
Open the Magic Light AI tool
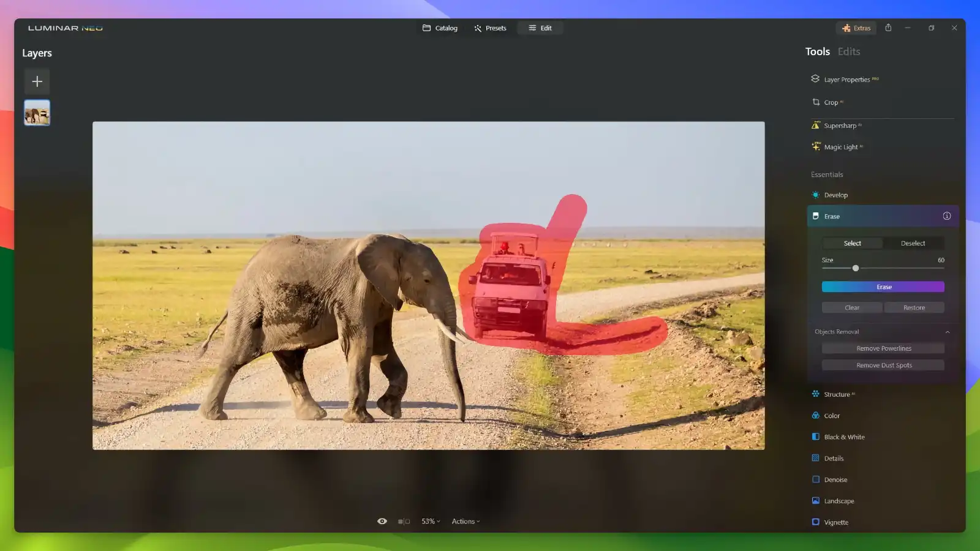coord(840,146)
